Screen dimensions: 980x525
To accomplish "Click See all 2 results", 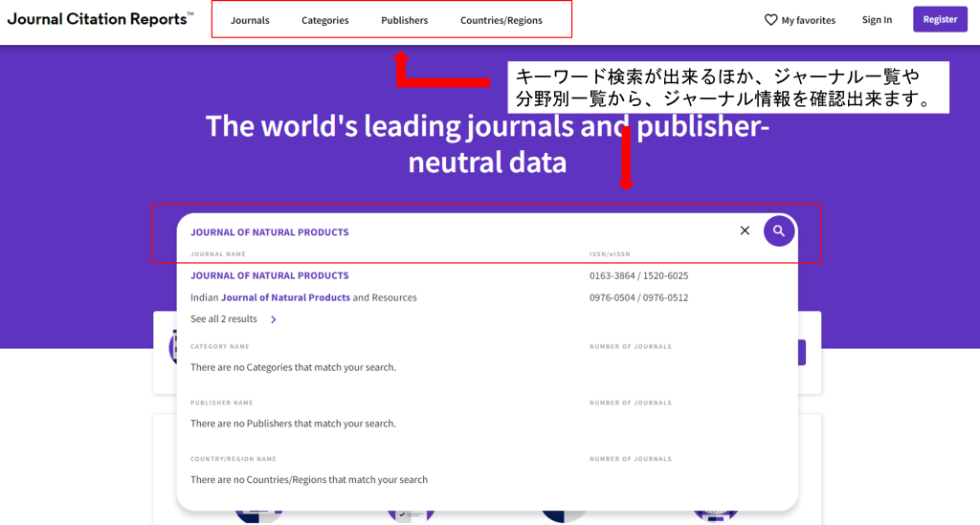I will [x=224, y=319].
